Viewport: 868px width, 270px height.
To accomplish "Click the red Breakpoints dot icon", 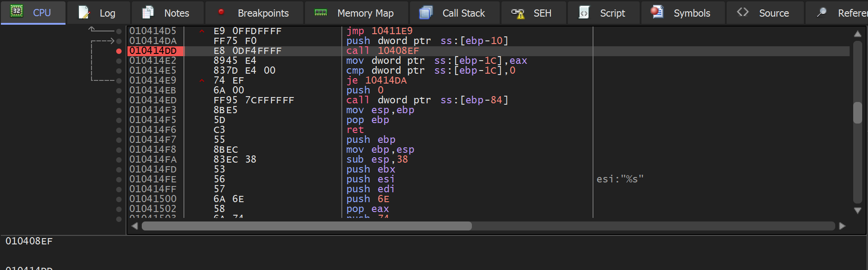I will [221, 12].
